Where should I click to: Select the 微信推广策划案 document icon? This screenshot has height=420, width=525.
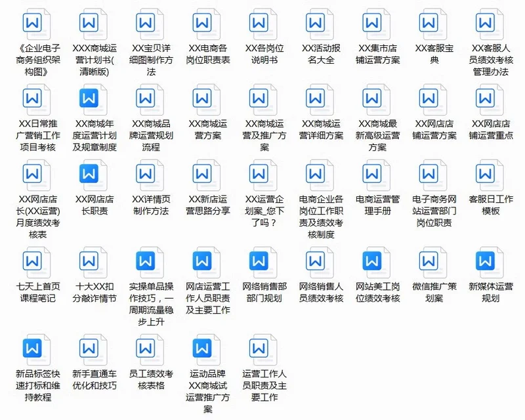(433, 262)
